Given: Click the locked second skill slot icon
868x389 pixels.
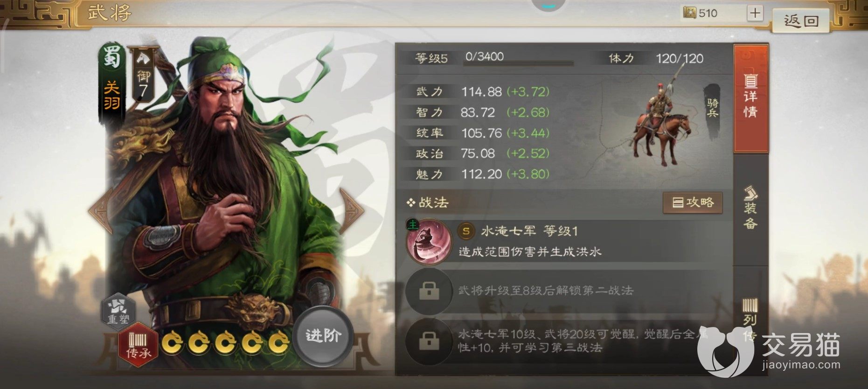Looking at the screenshot, I should point(429,291).
